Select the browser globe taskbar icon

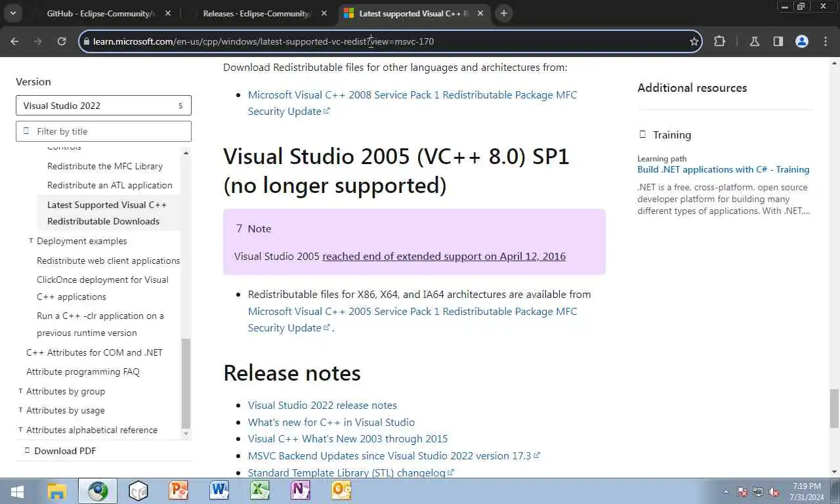click(x=98, y=491)
